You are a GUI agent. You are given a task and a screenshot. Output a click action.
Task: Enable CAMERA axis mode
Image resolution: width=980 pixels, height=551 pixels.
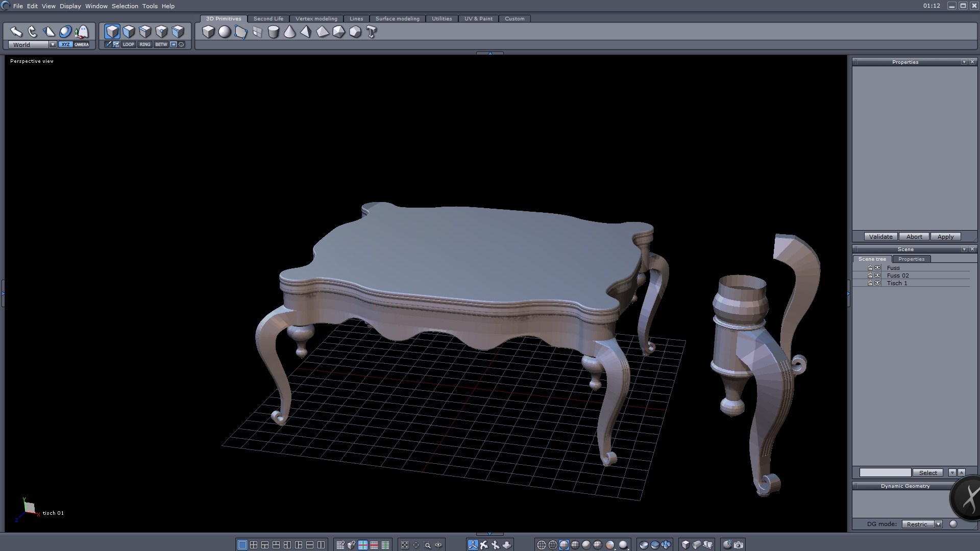(x=82, y=44)
